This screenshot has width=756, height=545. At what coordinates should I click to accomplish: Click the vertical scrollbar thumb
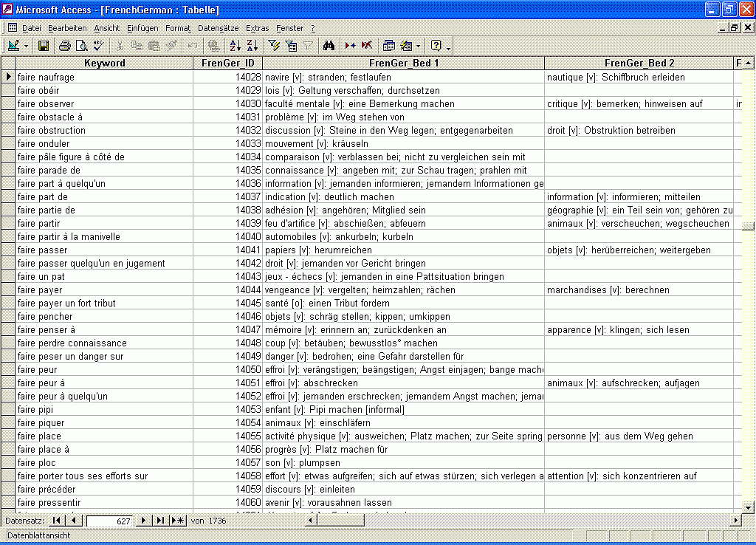(748, 226)
